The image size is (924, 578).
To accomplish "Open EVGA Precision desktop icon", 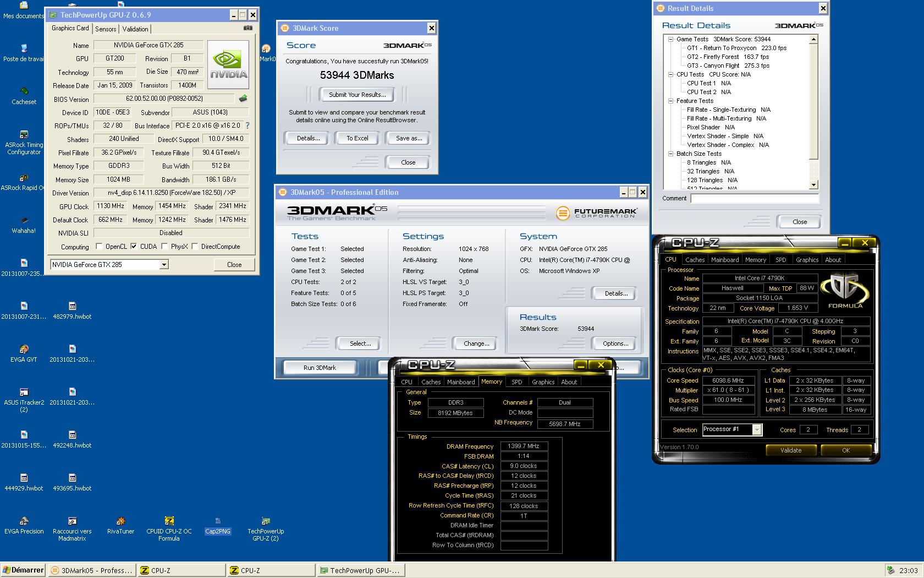I will (24, 525).
